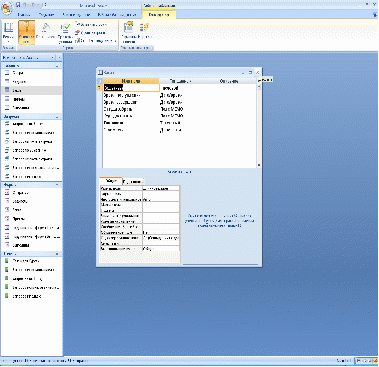Switch to the Создание ribbon tab
This screenshot has height=367, width=379.
tap(46, 15)
